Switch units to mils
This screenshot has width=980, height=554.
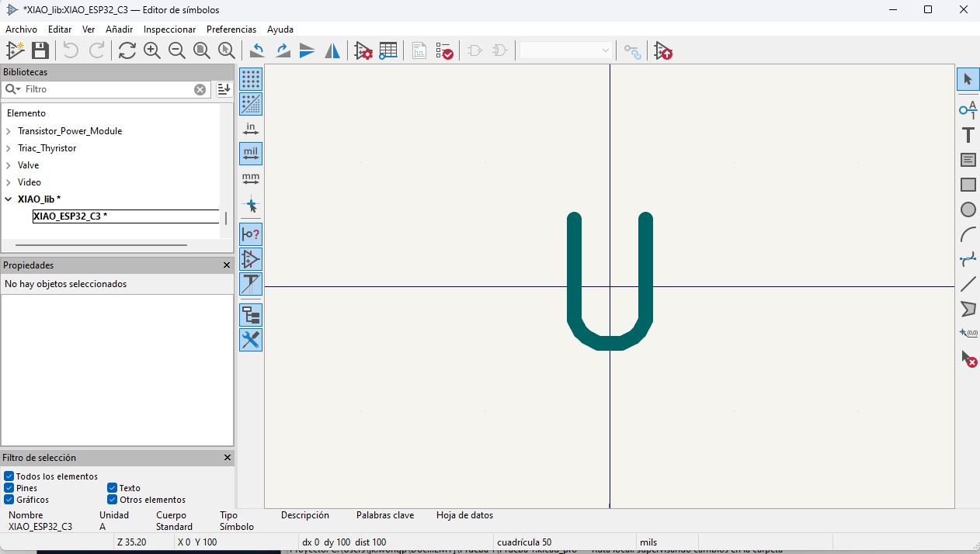(251, 154)
